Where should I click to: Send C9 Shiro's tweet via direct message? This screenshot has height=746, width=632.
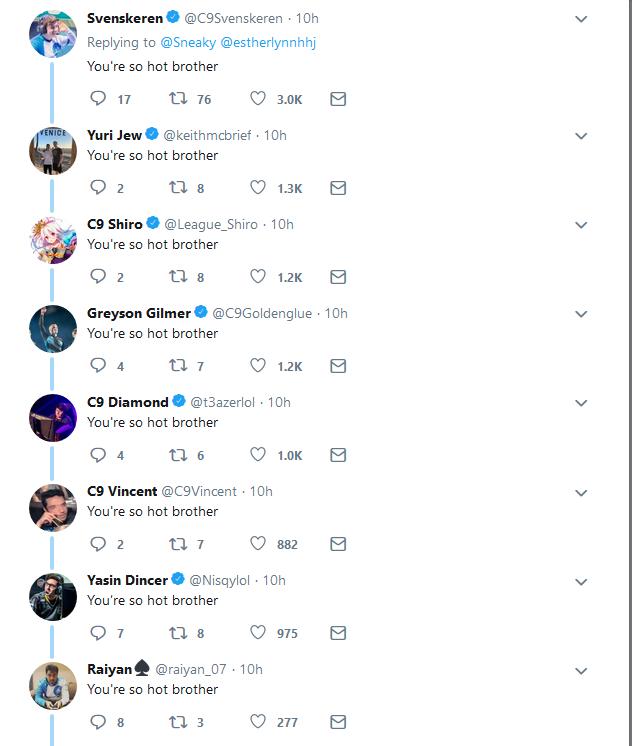338,277
